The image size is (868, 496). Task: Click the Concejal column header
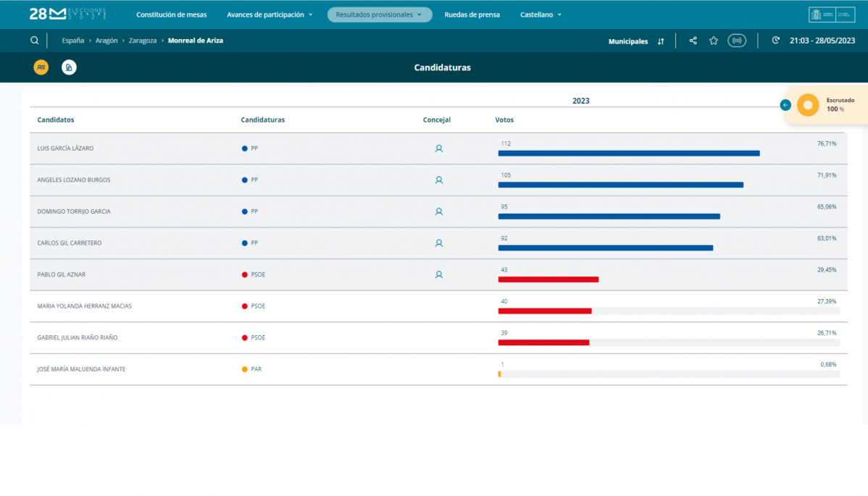pyautogui.click(x=436, y=119)
